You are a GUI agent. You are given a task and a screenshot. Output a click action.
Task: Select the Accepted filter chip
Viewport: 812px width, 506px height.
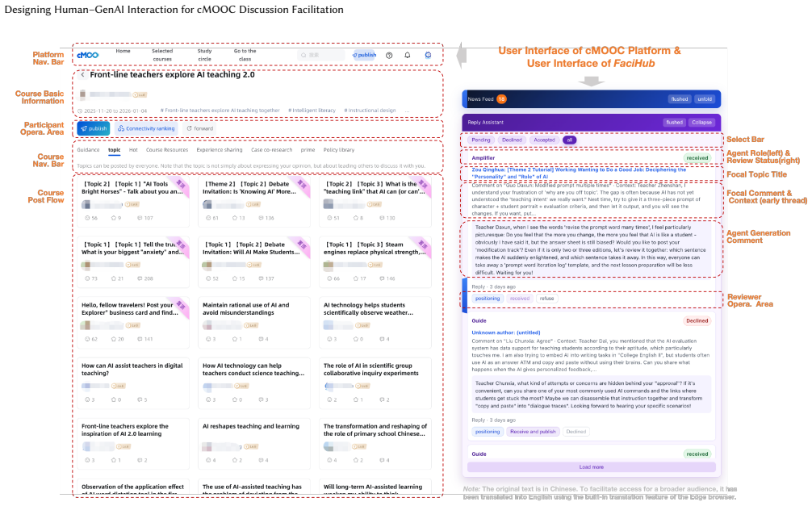click(x=544, y=140)
